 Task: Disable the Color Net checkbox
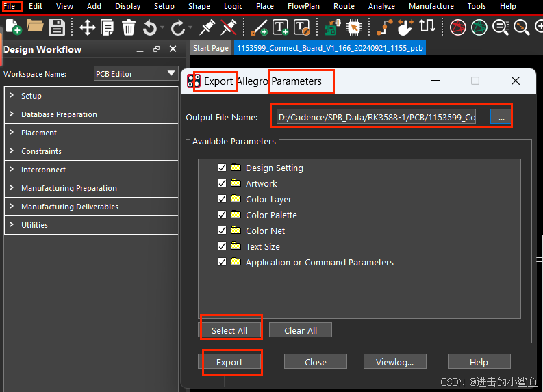point(222,231)
